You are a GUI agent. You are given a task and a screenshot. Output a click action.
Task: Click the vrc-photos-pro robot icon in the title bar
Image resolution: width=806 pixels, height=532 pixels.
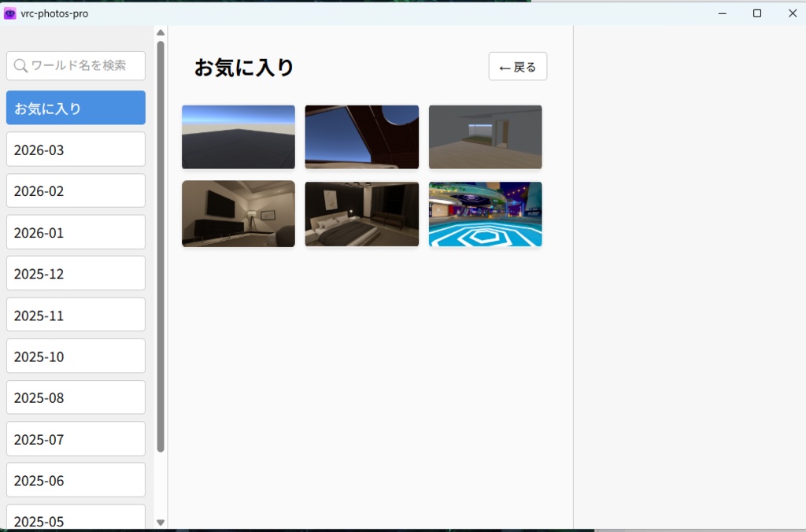tap(9, 13)
